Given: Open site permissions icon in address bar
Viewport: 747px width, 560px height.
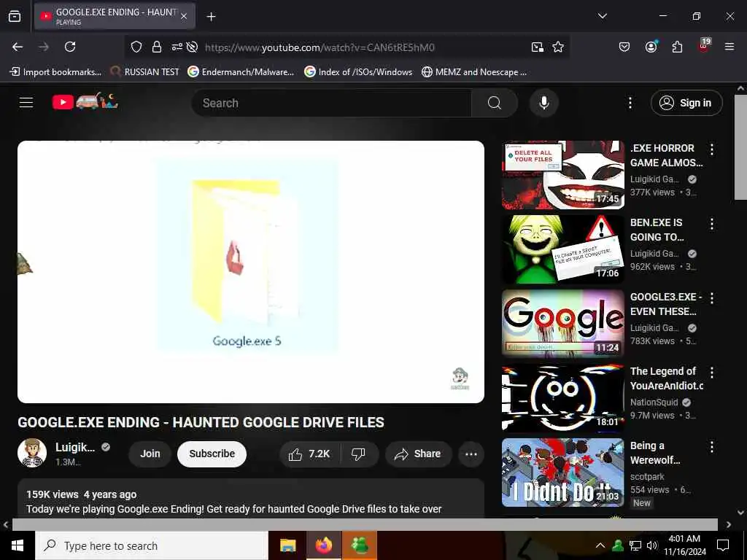Looking at the screenshot, I should point(177,47).
